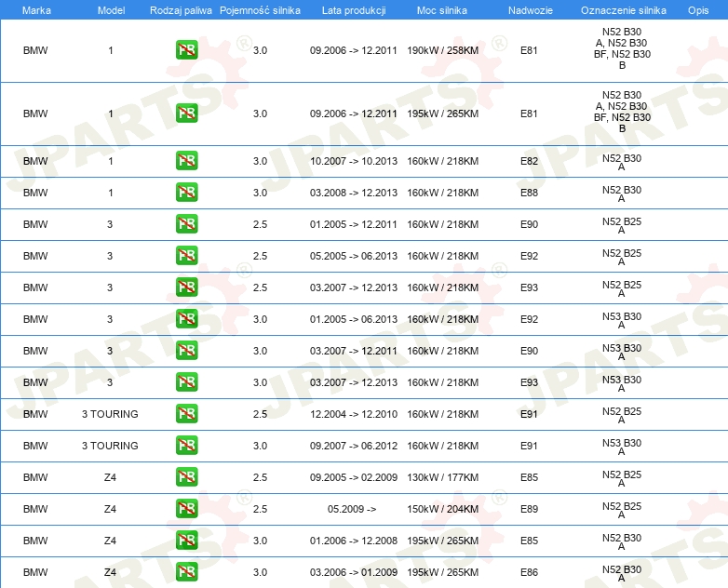Click the E85 cell in the 130kW row
The width and height of the screenshot is (728, 588).
tap(529, 477)
